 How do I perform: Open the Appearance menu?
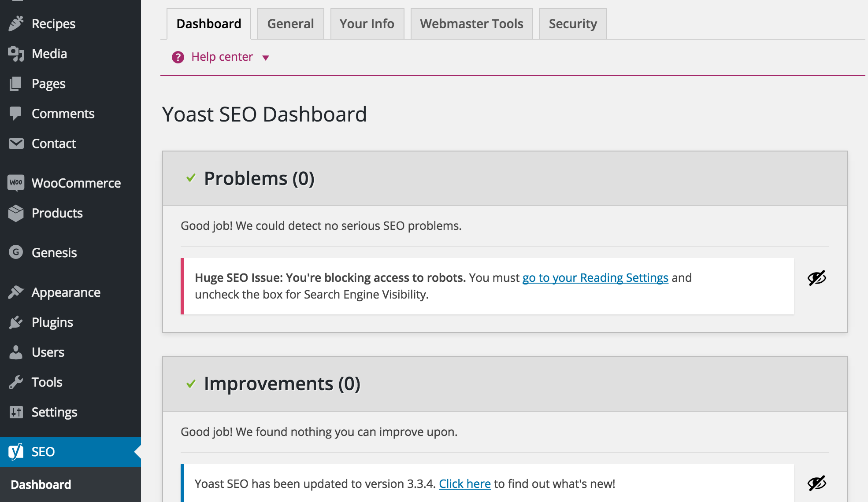[x=70, y=292]
